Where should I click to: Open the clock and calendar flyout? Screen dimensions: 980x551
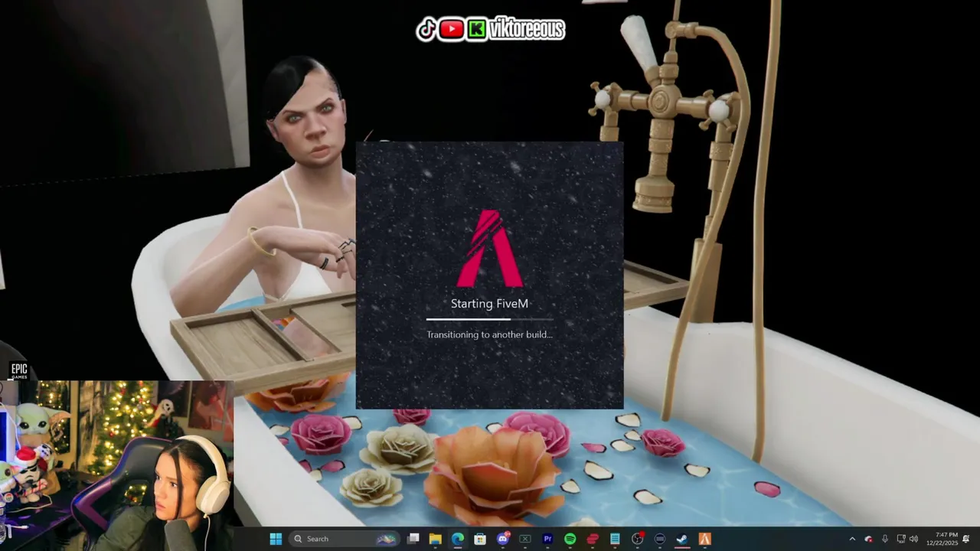point(942,539)
